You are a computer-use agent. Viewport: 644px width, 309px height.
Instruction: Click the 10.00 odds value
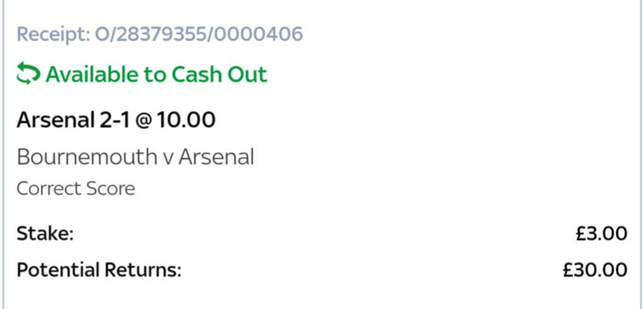[x=186, y=120]
